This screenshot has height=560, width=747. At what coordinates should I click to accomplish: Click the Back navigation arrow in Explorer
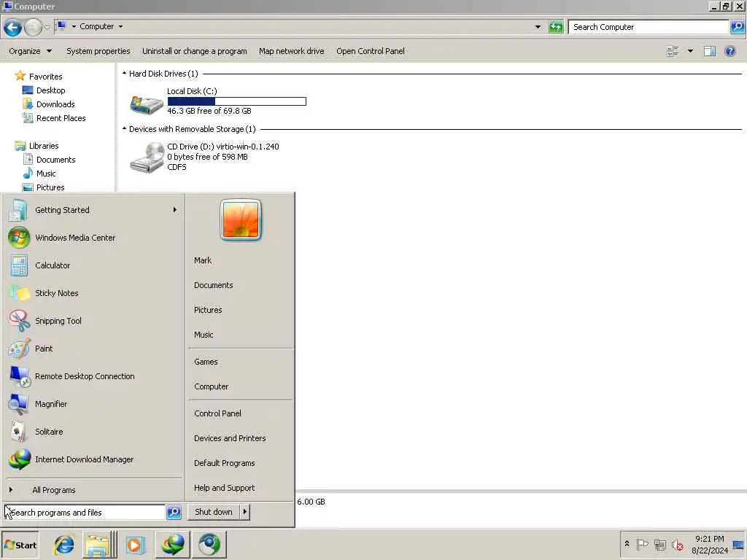(13, 27)
